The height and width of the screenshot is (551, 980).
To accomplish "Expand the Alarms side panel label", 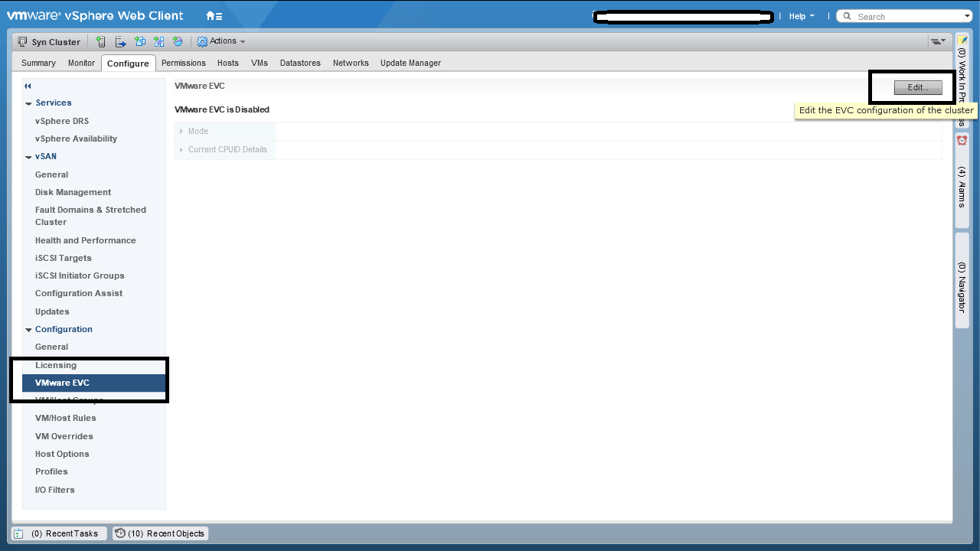I will click(x=962, y=187).
